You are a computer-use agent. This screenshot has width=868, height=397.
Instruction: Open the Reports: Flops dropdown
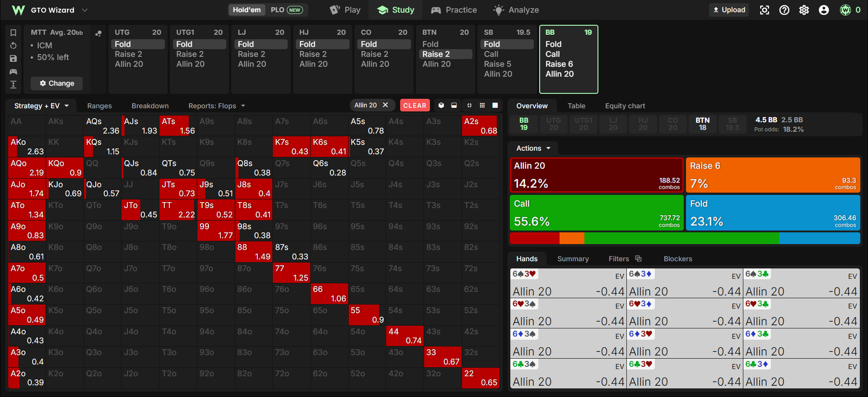coord(217,106)
